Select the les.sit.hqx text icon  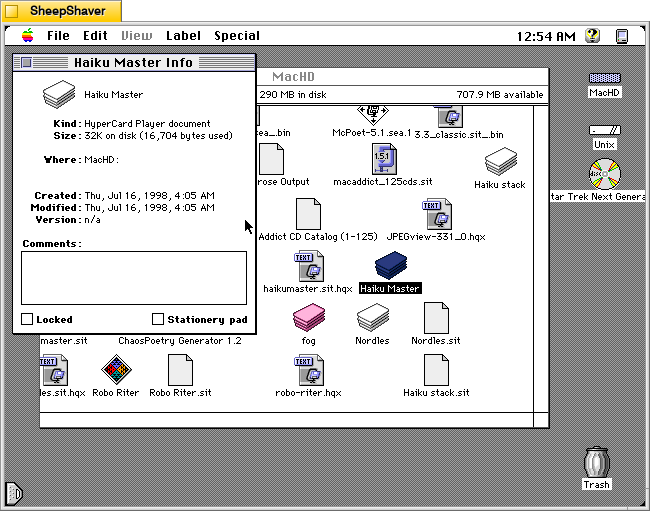click(x=54, y=370)
